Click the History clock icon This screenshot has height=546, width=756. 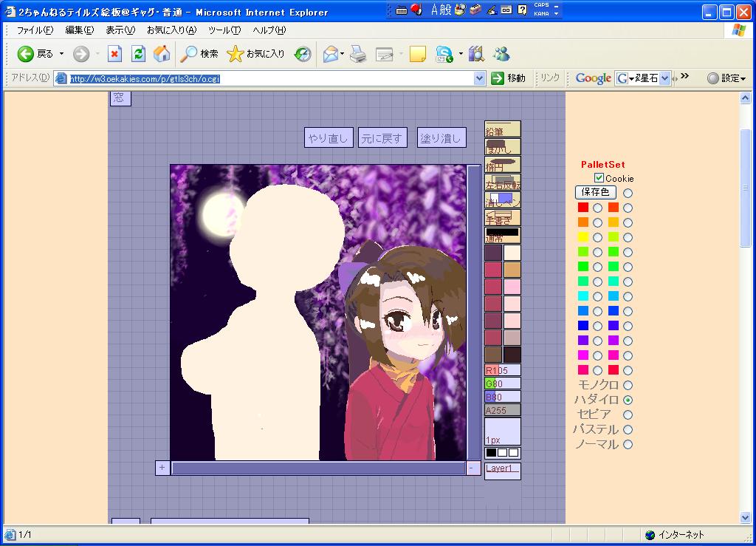303,53
